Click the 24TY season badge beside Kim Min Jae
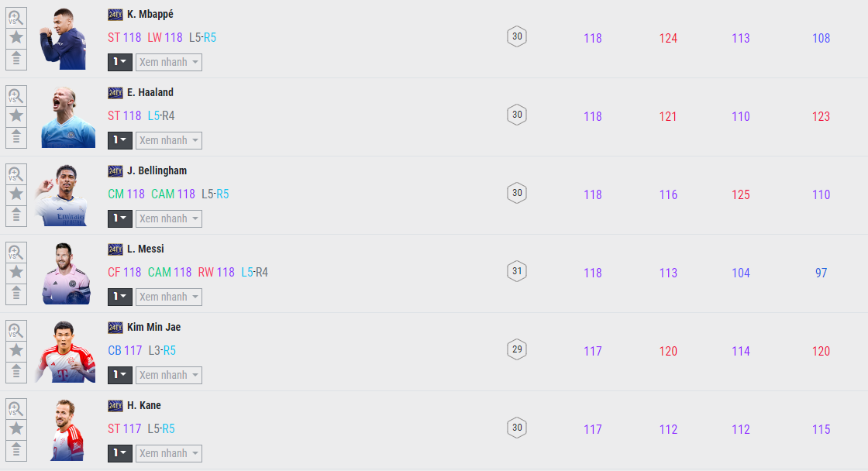868x471 pixels. tap(115, 328)
